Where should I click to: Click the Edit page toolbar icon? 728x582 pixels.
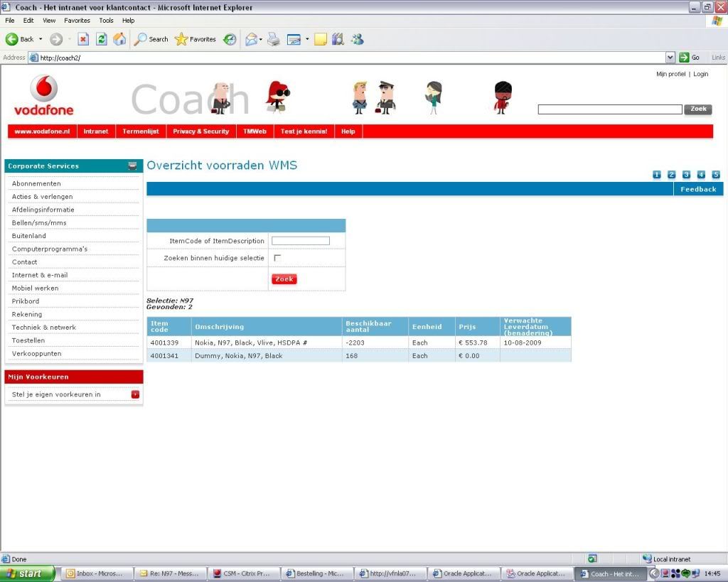point(294,40)
